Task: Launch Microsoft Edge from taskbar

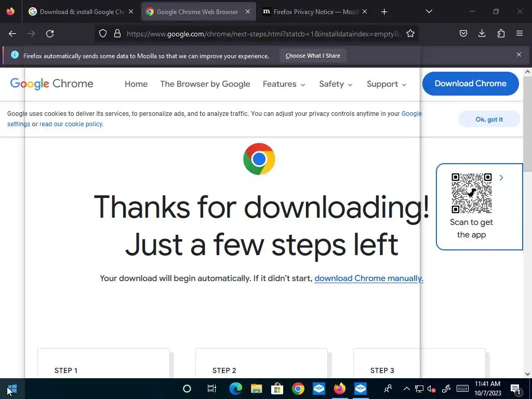Action: click(235, 389)
